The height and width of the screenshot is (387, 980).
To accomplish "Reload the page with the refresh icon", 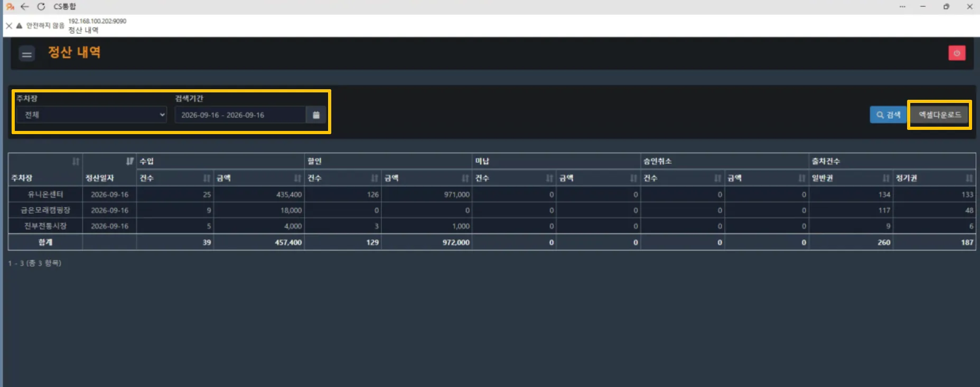I will coord(41,6).
